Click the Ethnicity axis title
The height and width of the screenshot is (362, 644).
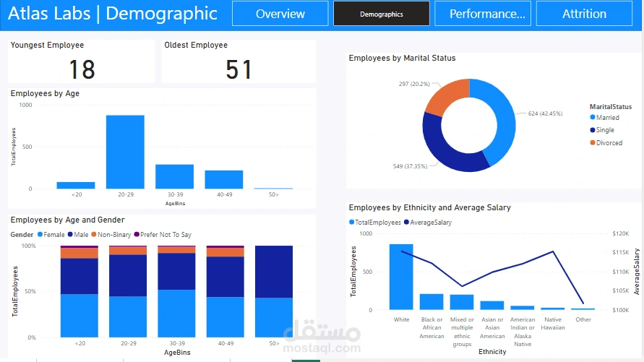pyautogui.click(x=492, y=352)
